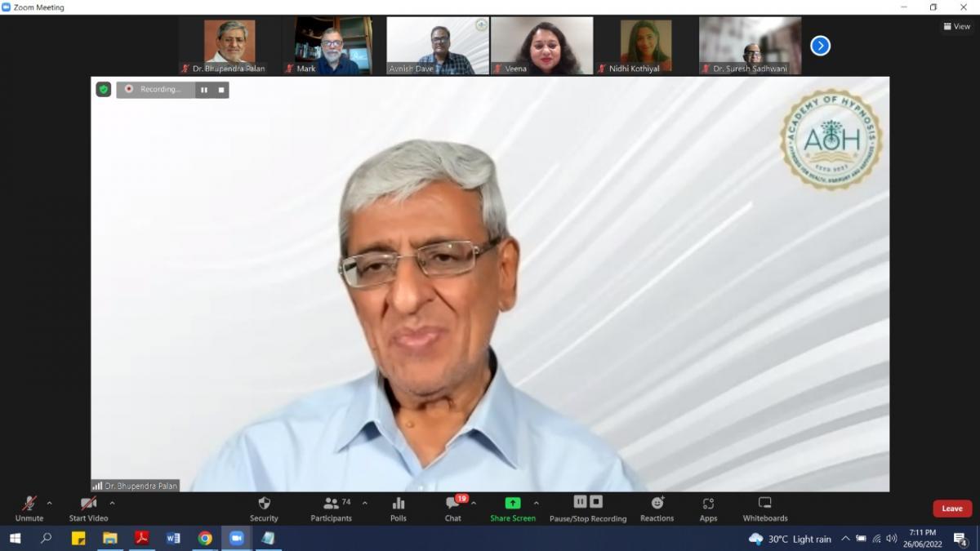The width and height of the screenshot is (980, 551).
Task: Open Whiteboards
Action: click(765, 508)
